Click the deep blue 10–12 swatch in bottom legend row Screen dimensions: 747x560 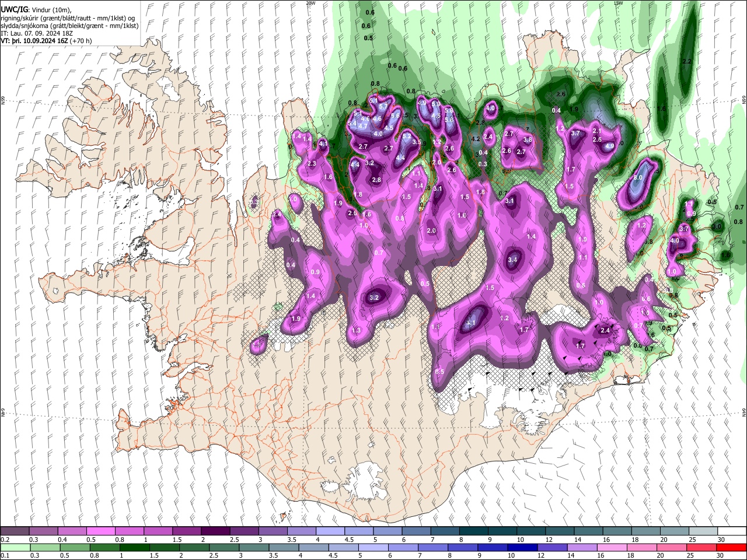[x=522, y=548]
